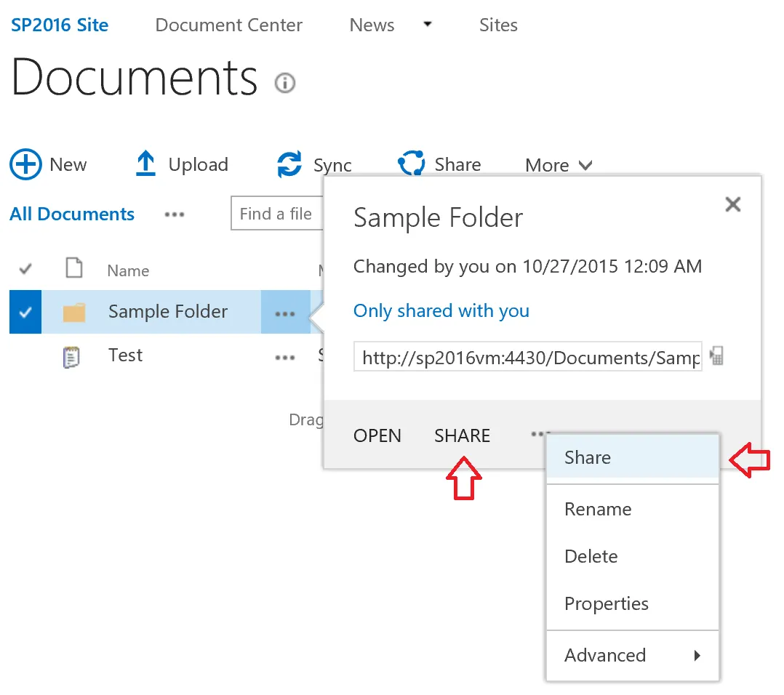784x695 pixels.
Task: Toggle the Sample Folder row checkbox
Action: tap(25, 312)
